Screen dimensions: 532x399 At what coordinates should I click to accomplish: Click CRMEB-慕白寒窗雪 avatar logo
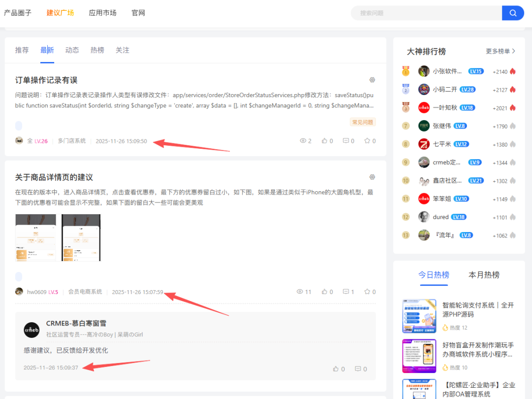[32, 330]
